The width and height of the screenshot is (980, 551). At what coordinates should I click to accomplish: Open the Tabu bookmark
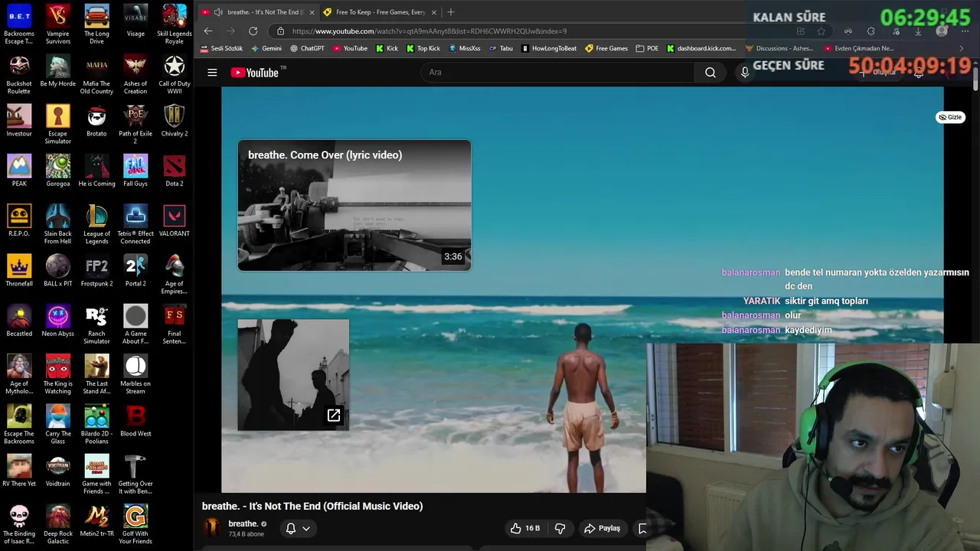(x=501, y=48)
